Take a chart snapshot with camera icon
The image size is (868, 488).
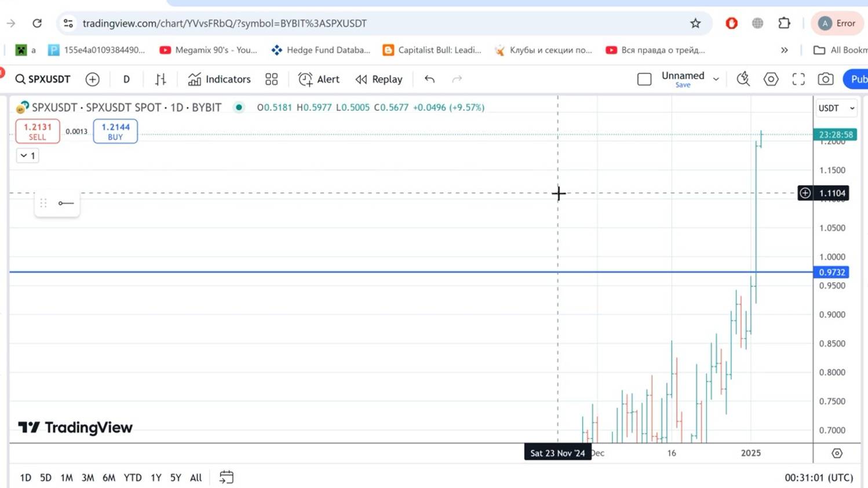tap(826, 79)
